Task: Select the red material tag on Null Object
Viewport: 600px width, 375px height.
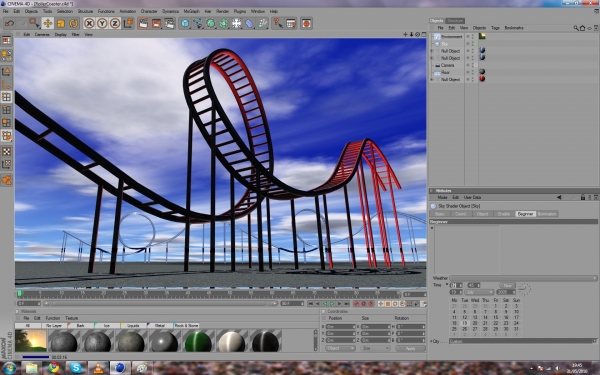Action: coord(482,79)
